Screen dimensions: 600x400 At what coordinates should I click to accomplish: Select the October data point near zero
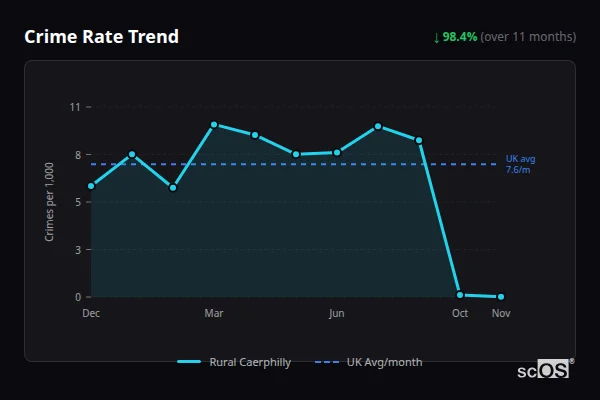[x=460, y=295]
